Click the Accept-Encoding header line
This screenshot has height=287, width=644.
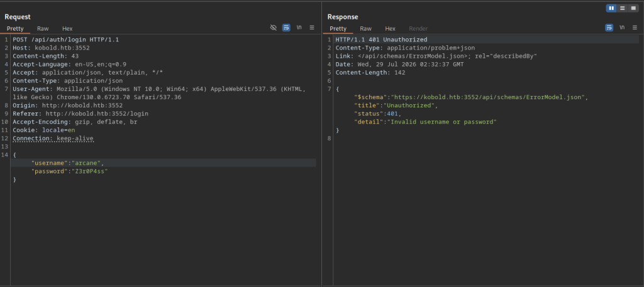(x=75, y=122)
